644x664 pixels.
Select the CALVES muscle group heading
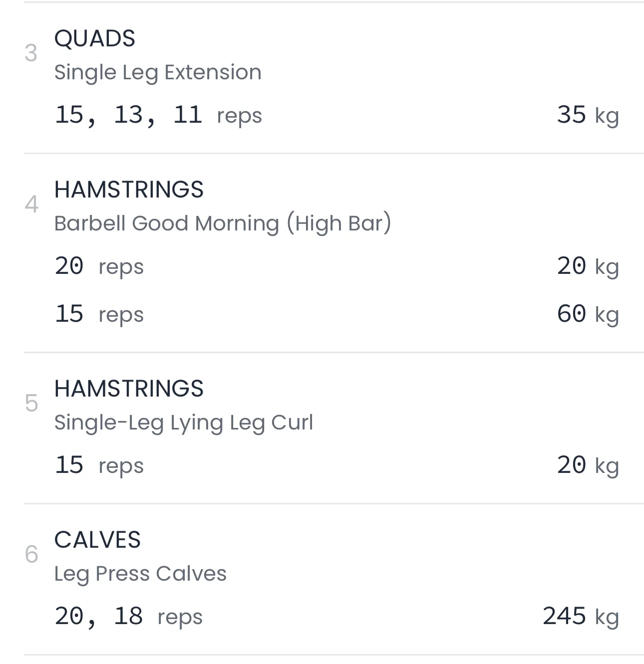97,540
